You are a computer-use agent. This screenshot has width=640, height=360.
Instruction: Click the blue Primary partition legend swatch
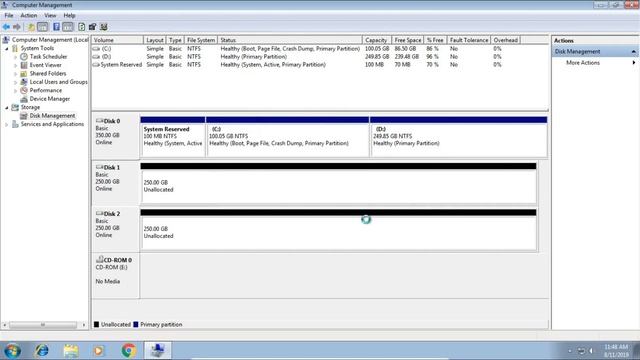click(136, 324)
